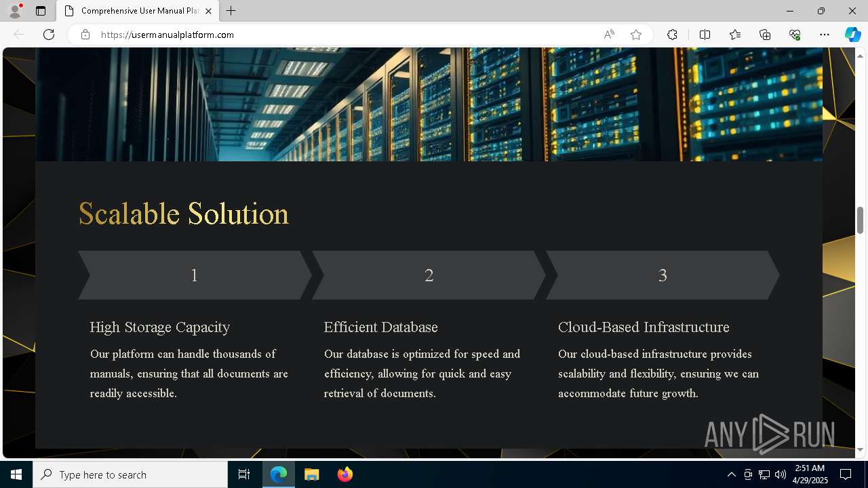This screenshot has height=488, width=868.
Task: Launch Firefox from the taskbar
Action: [x=345, y=474]
